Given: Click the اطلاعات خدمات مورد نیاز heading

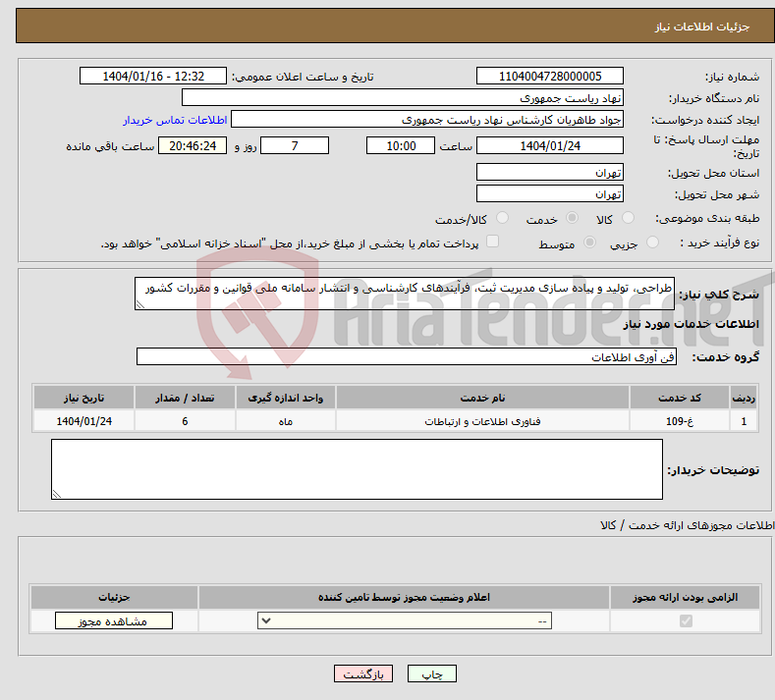Looking at the screenshot, I should pos(691,324).
